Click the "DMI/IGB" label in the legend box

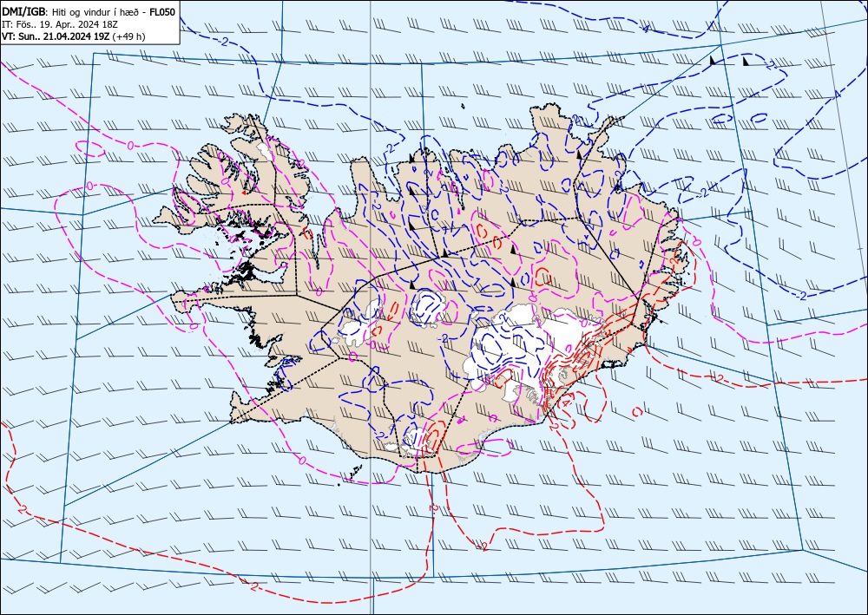(x=23, y=11)
